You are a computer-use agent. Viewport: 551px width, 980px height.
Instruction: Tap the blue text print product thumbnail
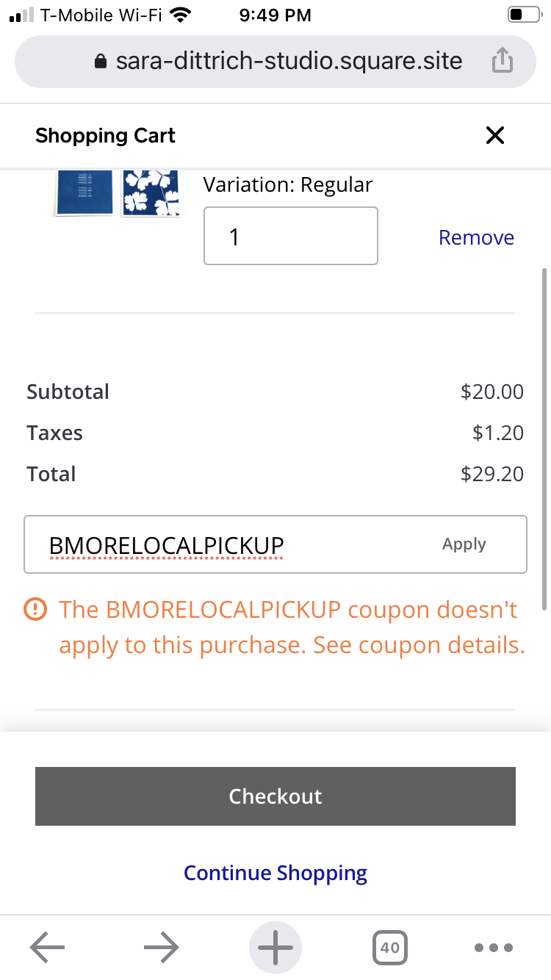coord(84,193)
